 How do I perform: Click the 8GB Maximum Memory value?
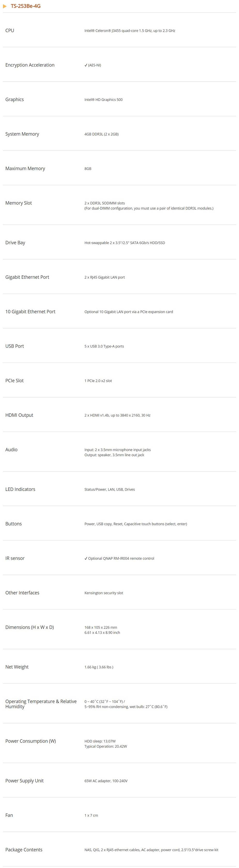(88, 169)
